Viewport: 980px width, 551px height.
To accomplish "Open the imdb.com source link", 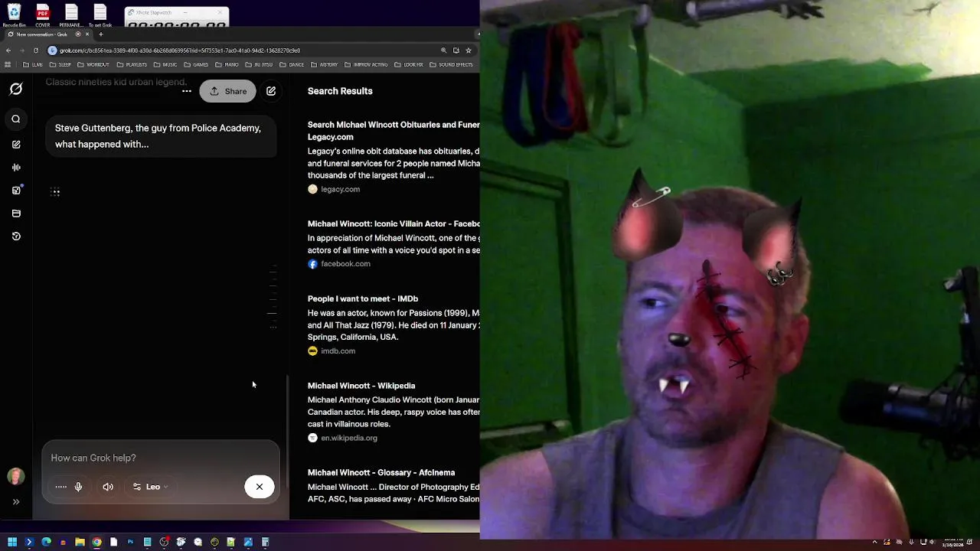I will [x=332, y=351].
